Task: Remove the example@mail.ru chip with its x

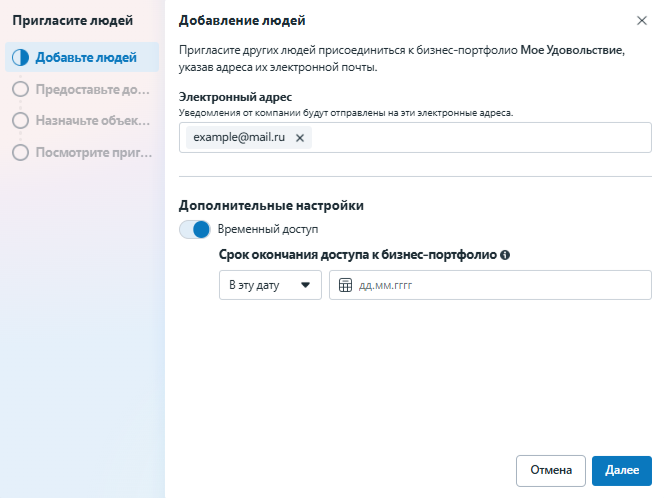Action: point(299,138)
